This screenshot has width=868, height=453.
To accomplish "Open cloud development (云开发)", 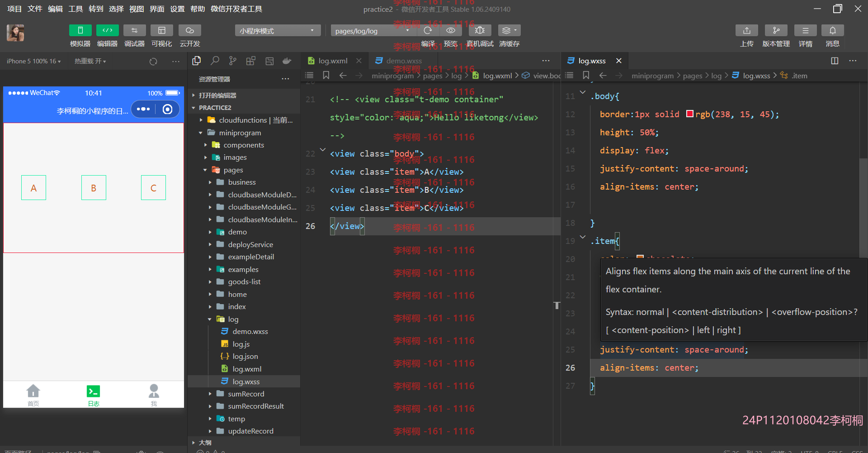I will point(190,30).
